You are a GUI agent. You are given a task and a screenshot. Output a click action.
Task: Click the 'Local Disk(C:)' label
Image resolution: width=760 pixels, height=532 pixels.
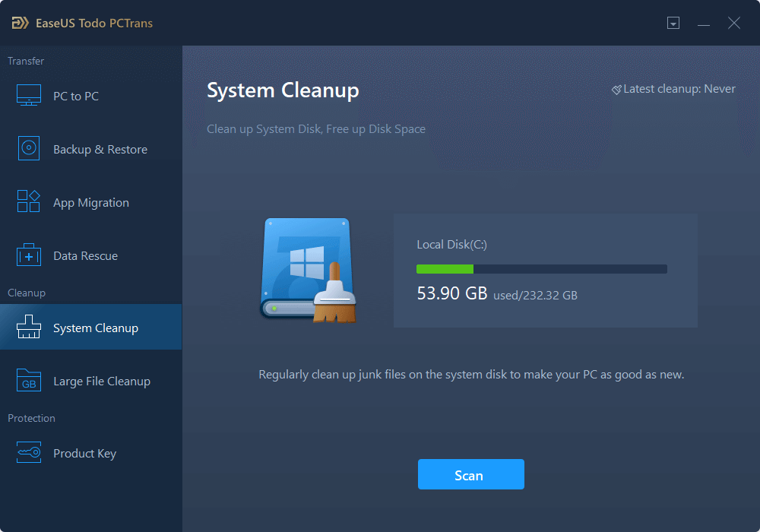[x=451, y=245]
